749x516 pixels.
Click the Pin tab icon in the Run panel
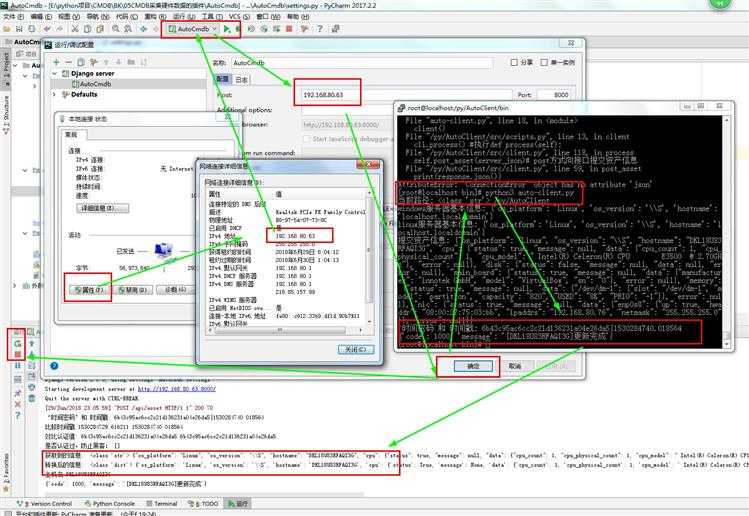(18, 393)
